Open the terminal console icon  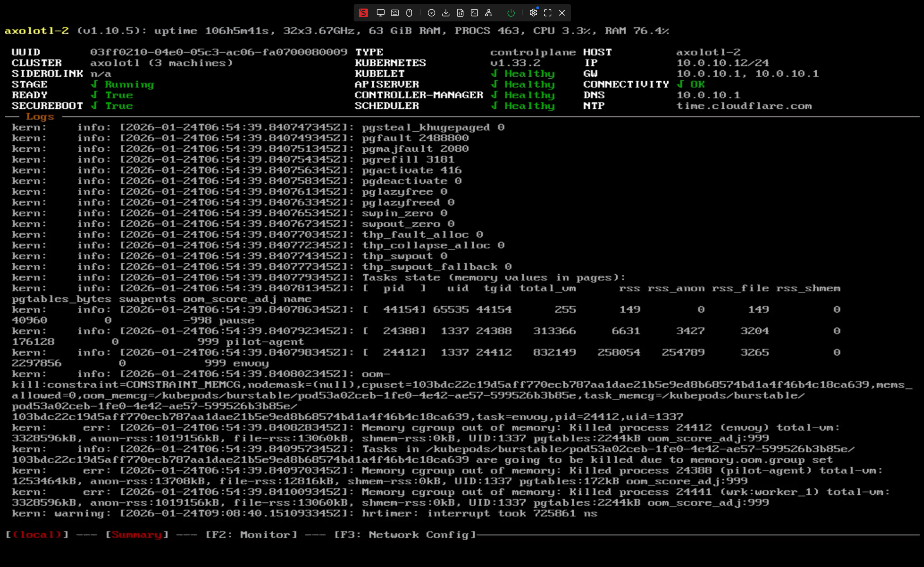(474, 13)
